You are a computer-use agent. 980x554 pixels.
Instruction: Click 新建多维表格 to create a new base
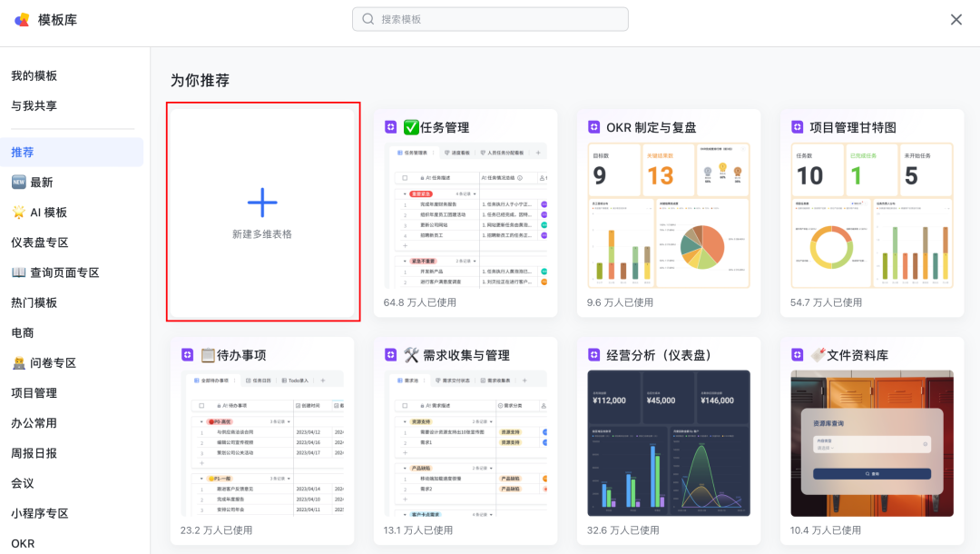click(262, 211)
